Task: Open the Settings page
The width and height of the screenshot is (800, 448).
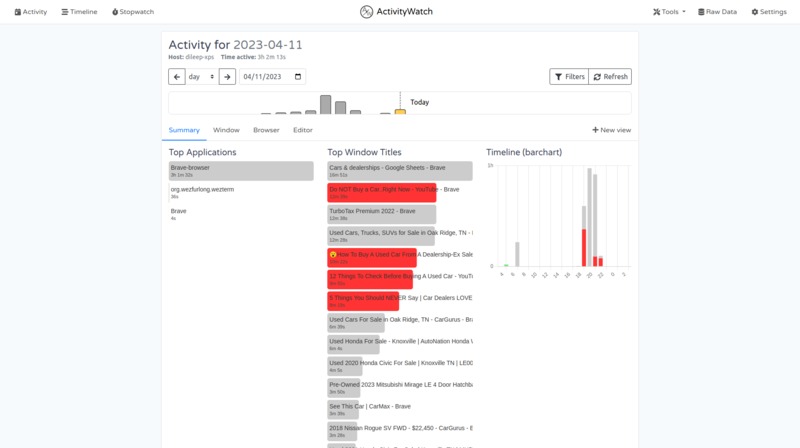Action: tap(769, 12)
